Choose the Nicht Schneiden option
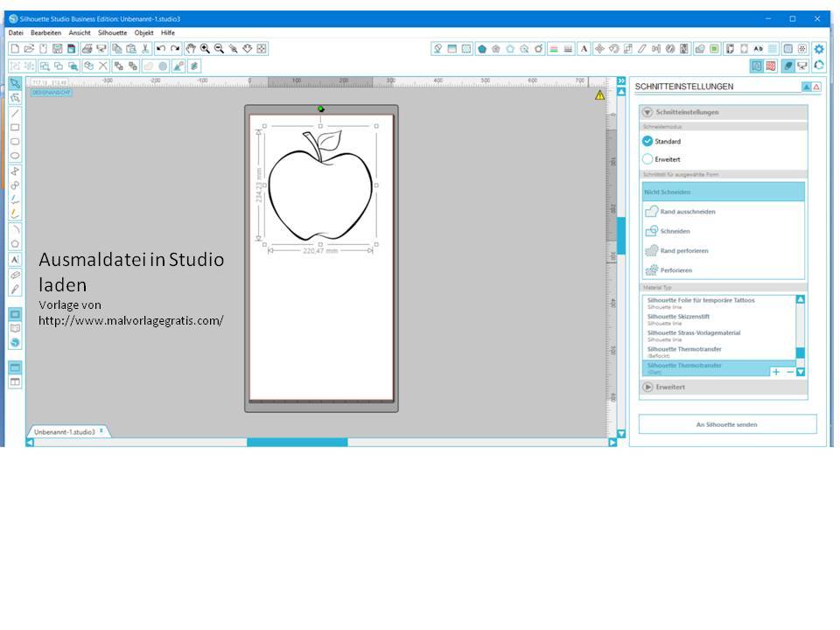Screen dimensions: 840x630 pyautogui.click(x=724, y=192)
